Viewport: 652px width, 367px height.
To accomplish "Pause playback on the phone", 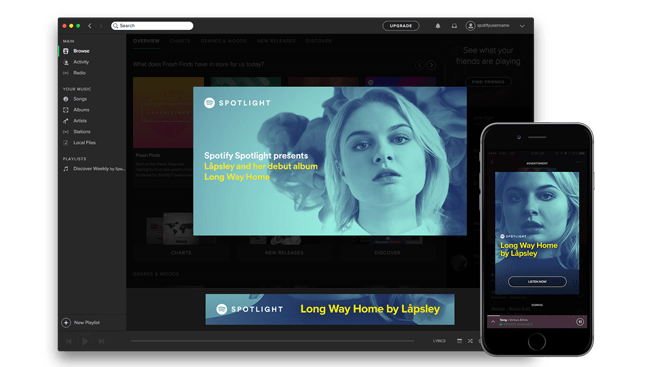I will click(580, 322).
